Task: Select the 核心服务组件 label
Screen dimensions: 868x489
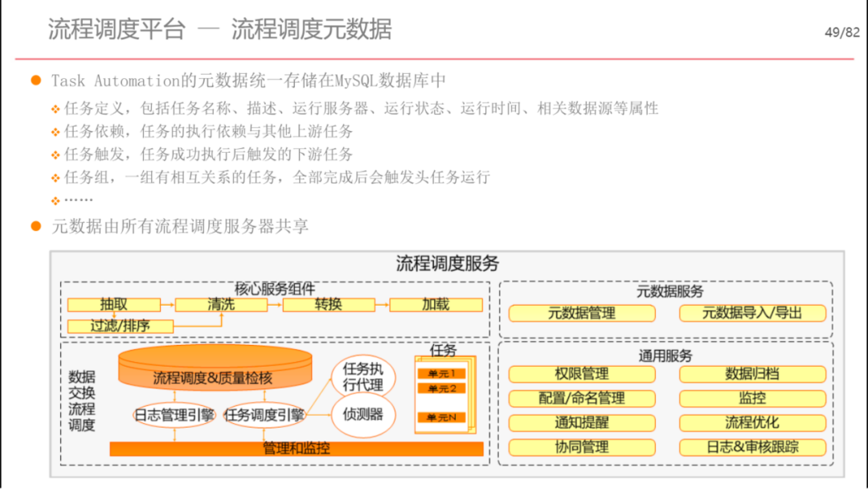Action: pyautogui.click(x=275, y=289)
